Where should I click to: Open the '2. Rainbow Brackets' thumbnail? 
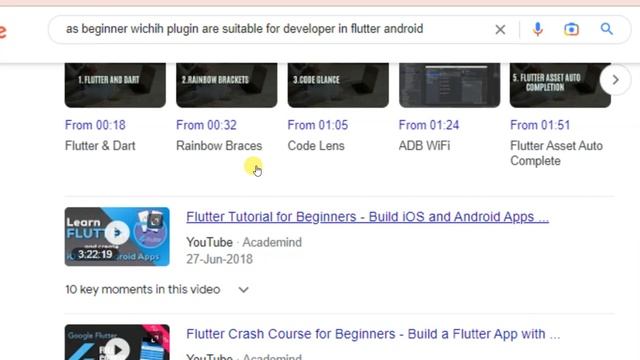(227, 85)
